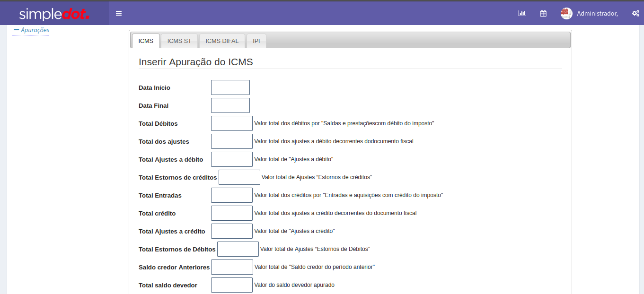Open the Administrador user menu
The width and height of the screenshot is (644, 294).
pos(597,13)
